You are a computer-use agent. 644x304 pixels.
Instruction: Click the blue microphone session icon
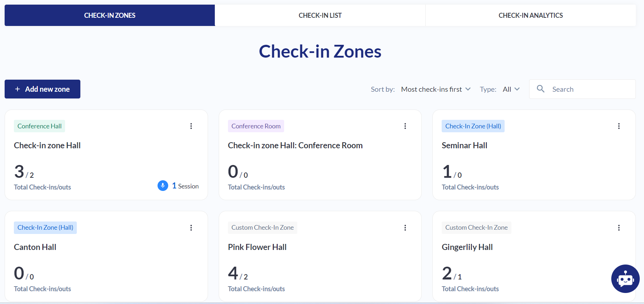[163, 186]
